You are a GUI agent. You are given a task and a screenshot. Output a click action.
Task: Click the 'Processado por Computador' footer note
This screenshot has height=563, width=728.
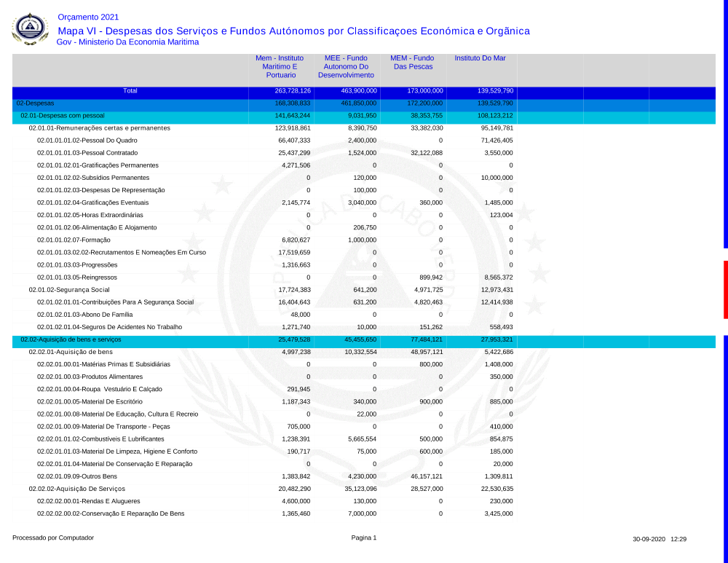point(53,538)
